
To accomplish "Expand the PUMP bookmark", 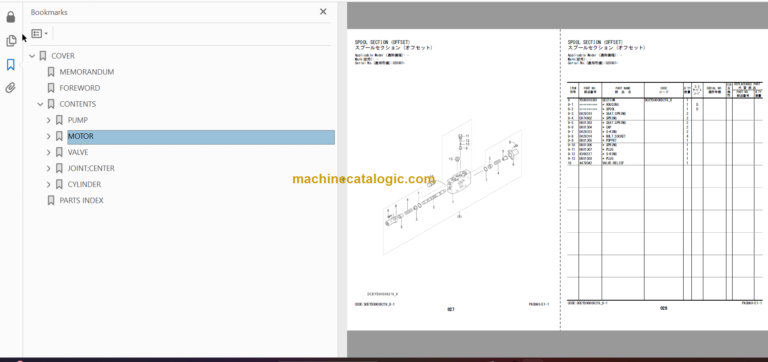I will click(x=48, y=121).
